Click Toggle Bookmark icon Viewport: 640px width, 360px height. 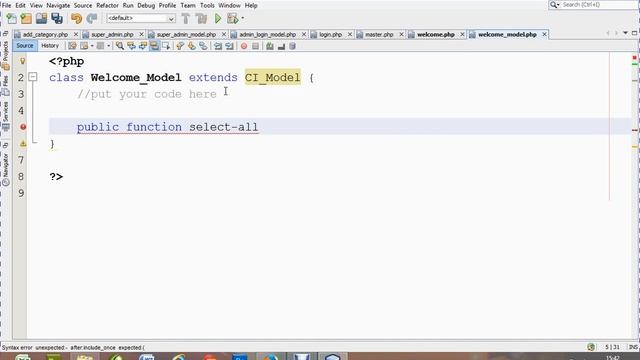point(203,46)
